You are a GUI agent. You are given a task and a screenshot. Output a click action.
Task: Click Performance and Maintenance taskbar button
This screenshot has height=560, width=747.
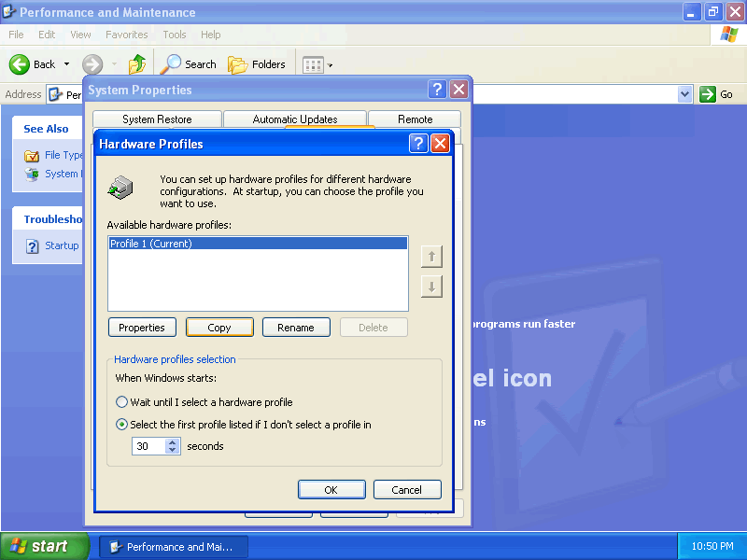pos(174,547)
